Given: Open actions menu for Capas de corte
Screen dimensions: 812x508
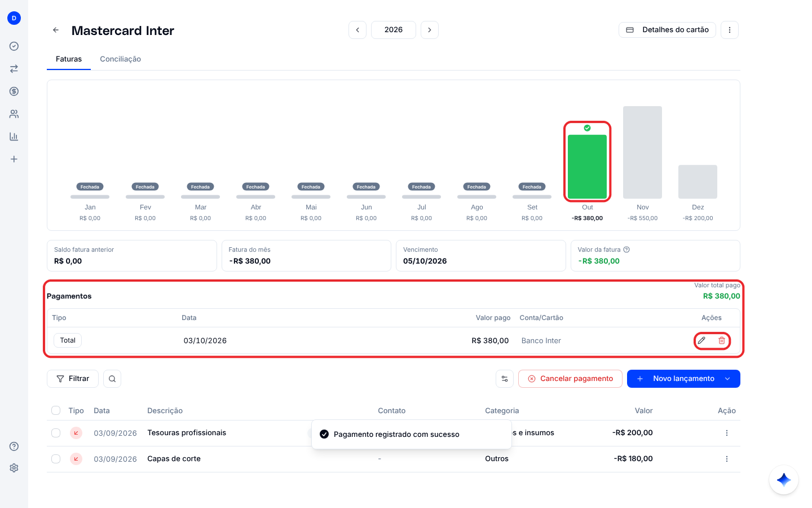Looking at the screenshot, I should tap(727, 459).
